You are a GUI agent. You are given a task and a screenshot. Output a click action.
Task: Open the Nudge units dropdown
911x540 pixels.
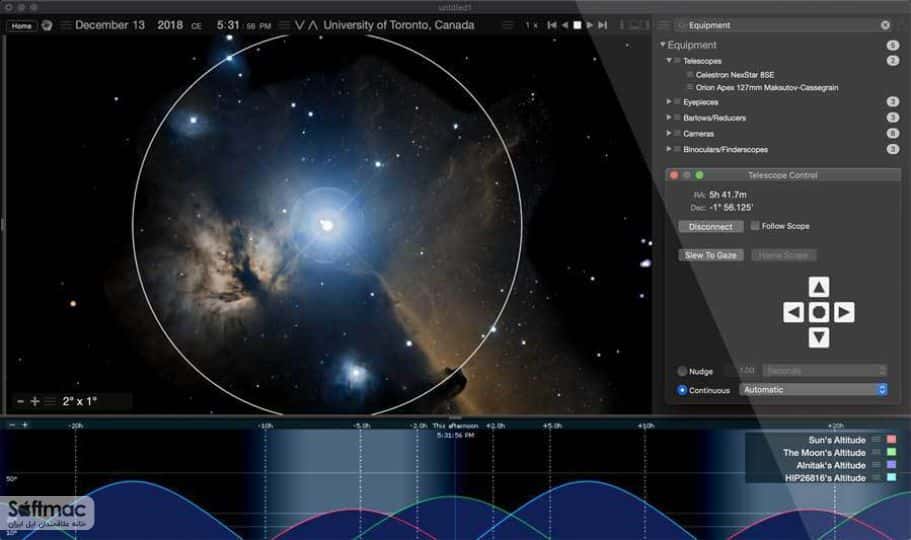(x=824, y=370)
